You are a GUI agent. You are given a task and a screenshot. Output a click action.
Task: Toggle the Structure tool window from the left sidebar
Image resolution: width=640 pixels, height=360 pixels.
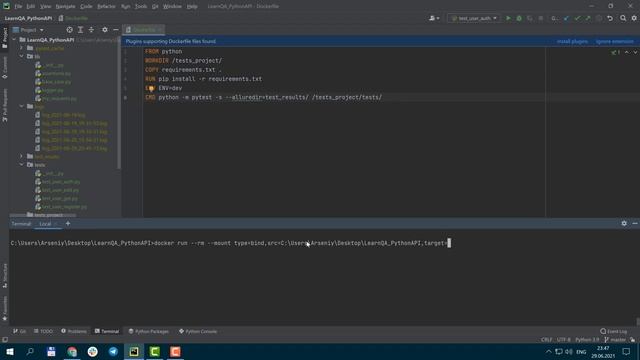(x=4, y=276)
